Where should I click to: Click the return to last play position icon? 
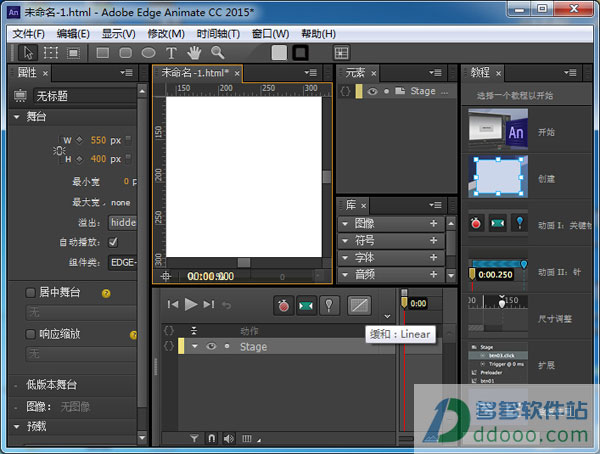pyautogui.click(x=227, y=305)
